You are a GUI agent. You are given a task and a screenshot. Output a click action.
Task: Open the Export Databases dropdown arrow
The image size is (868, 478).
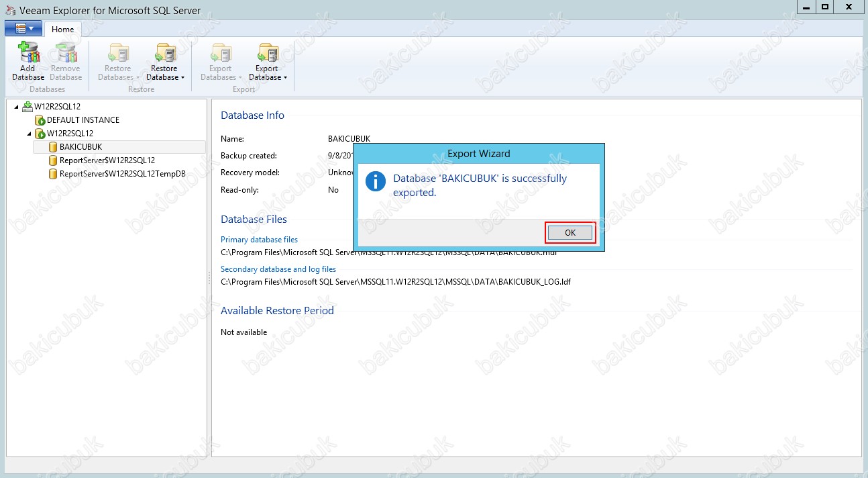pos(239,78)
